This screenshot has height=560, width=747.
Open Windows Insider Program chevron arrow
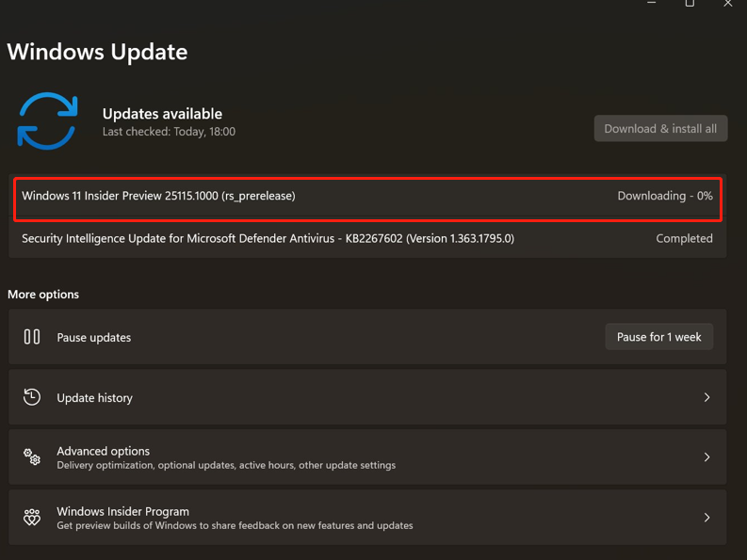tap(707, 517)
